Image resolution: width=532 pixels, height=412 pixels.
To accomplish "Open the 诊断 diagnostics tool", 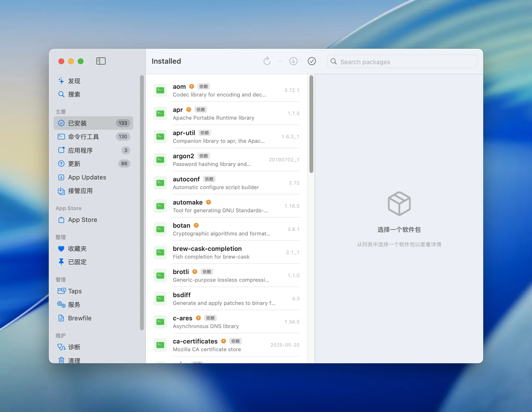I will [74, 347].
